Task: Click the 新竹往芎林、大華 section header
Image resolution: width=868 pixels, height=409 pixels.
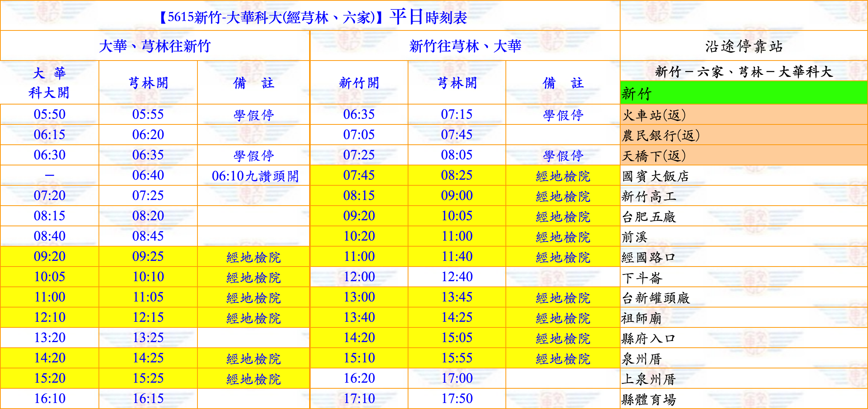Action: coord(465,46)
